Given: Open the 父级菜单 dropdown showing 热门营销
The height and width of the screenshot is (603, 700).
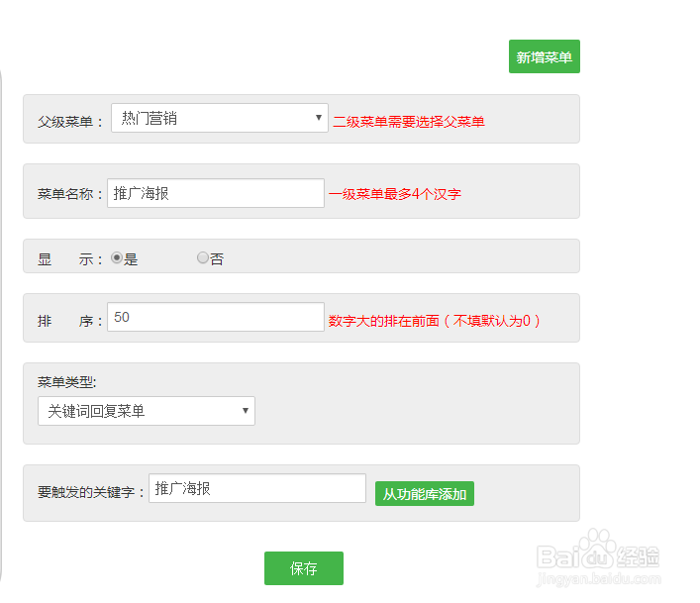Looking at the screenshot, I should click(220, 118).
